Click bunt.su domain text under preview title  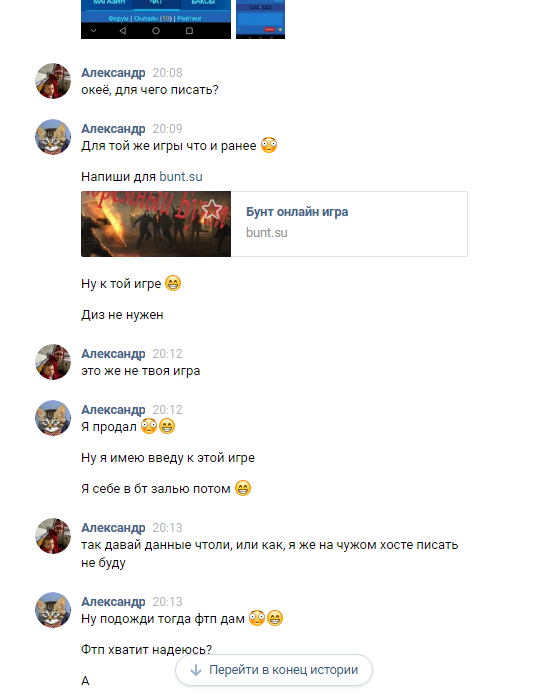pos(267,233)
